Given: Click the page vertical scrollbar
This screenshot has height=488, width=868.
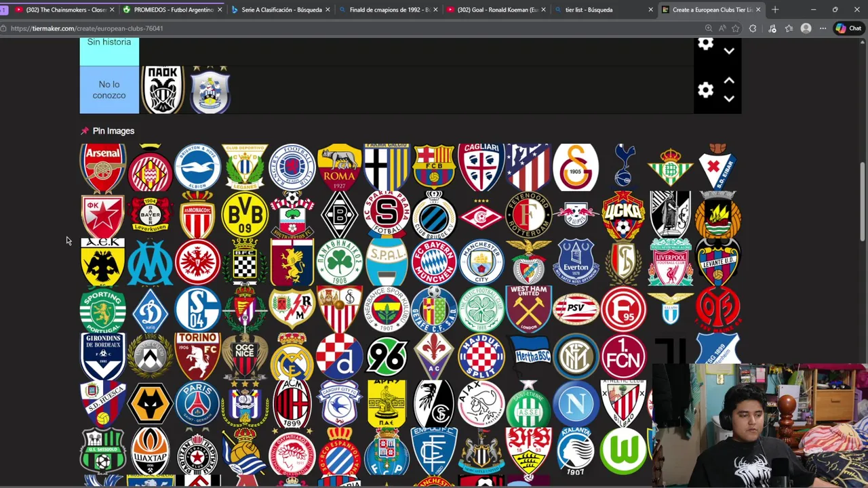Looking at the screenshot, I should click(863, 201).
